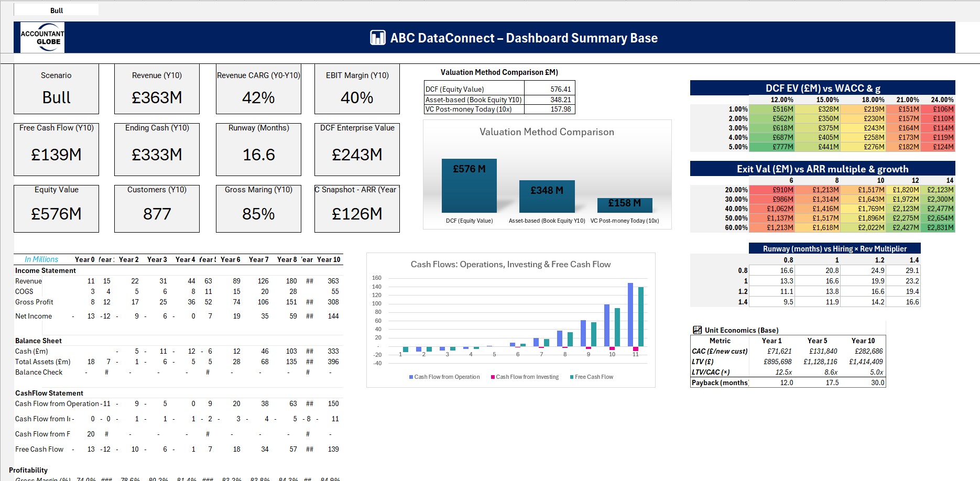
Task: Select the Revenue (Y10) £363M card
Action: [157, 89]
